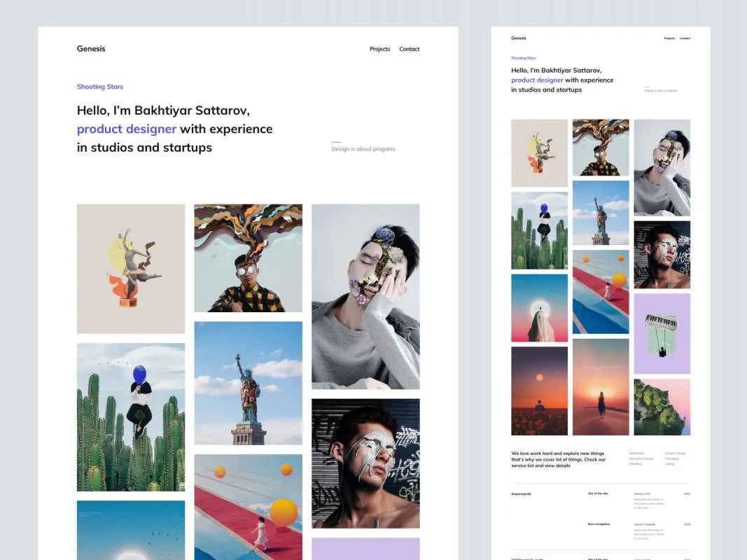This screenshot has width=747, height=560.
Task: Open the man facing sunset in flower field
Action: (539, 391)
